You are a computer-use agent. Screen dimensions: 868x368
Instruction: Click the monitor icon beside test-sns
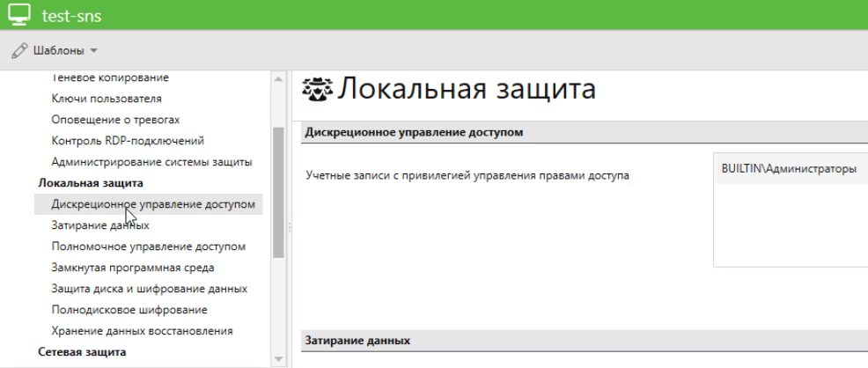click(19, 15)
